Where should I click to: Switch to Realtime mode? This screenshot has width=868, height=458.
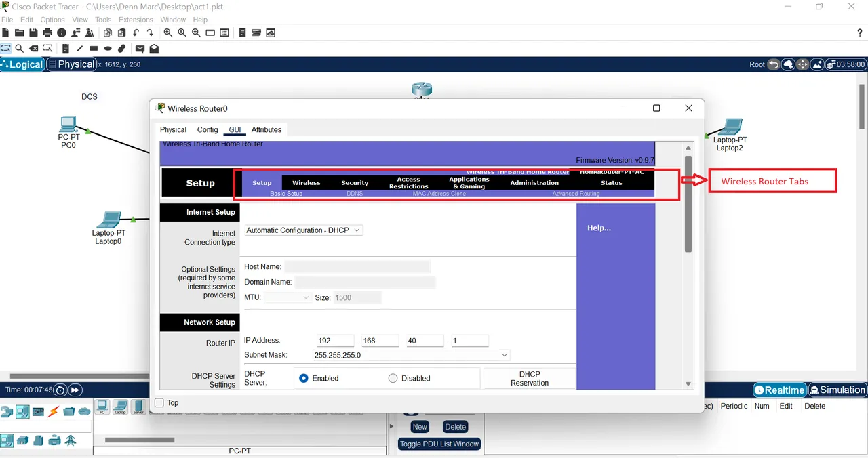pyautogui.click(x=779, y=390)
